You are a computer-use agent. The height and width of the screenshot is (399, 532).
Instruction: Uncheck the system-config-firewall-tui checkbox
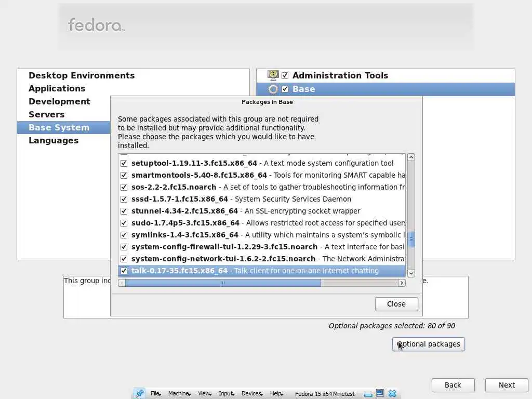(124, 247)
